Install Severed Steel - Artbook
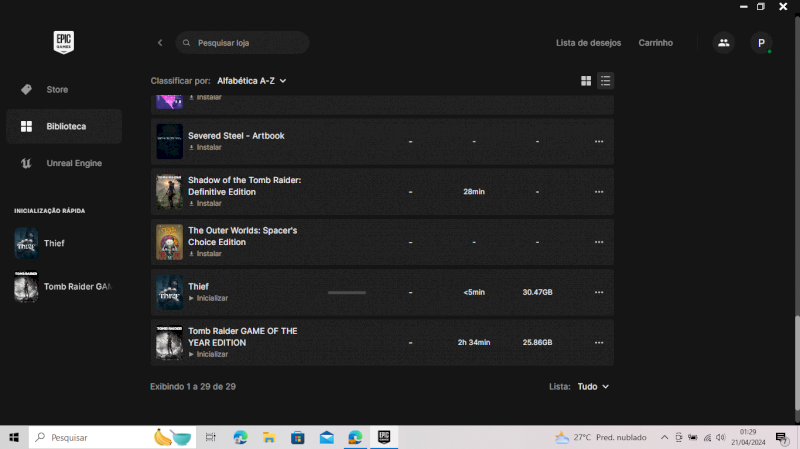 [205, 147]
